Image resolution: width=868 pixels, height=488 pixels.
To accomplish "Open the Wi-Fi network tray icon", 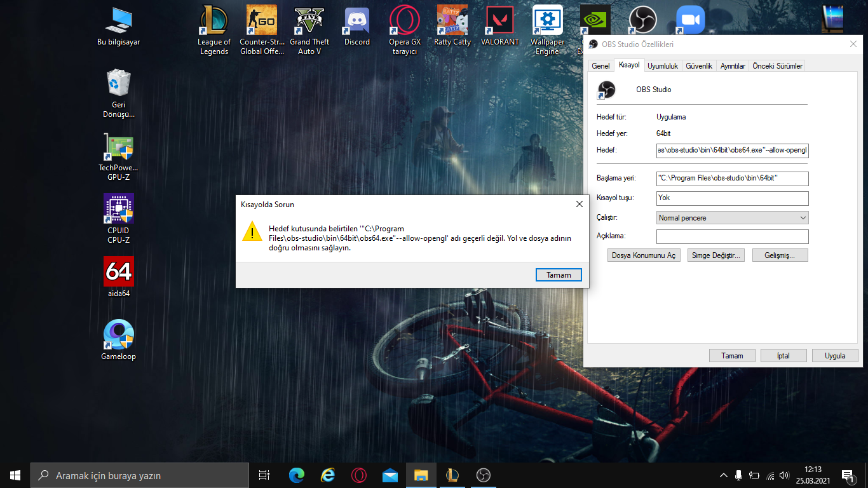I will pyautogui.click(x=770, y=475).
